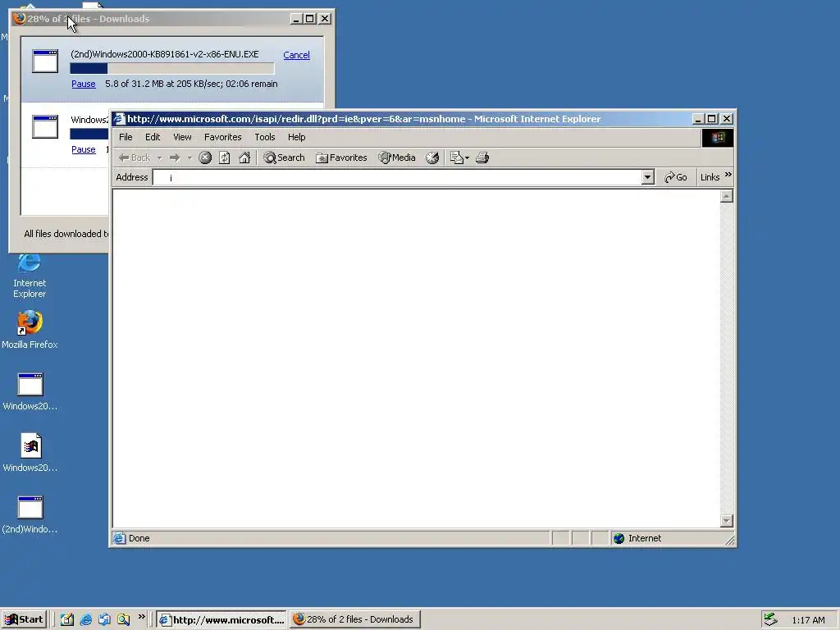Viewport: 840px width, 630px height.
Task: Expand the Back history dropdown arrow
Action: (159, 158)
